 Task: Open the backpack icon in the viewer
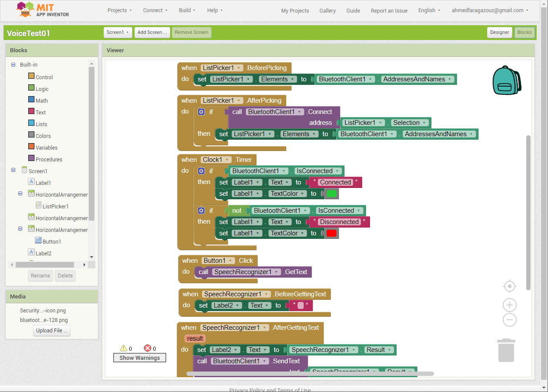click(507, 80)
